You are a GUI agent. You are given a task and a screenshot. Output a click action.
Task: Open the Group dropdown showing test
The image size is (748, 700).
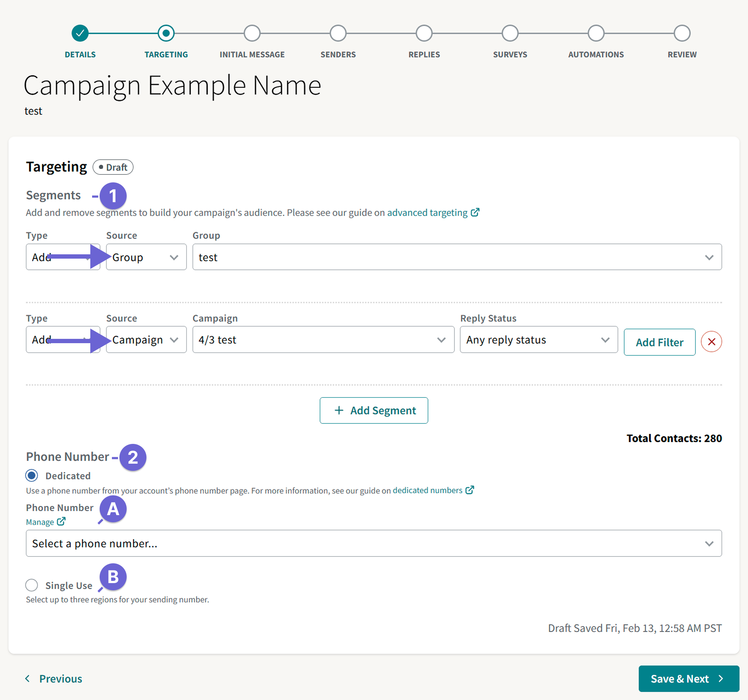457,257
